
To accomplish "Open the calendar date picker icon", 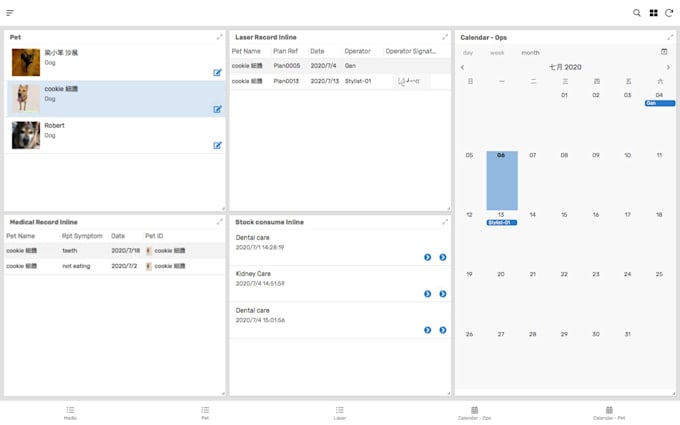I will pos(664,52).
